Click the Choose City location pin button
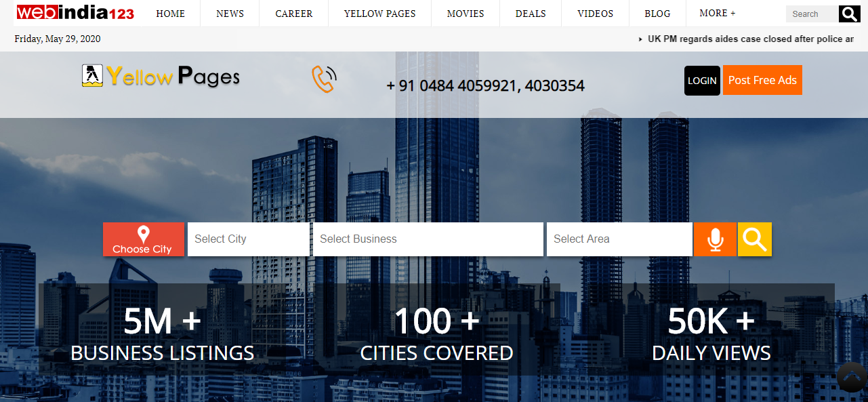Screen dimensions: 868x402 (143, 239)
